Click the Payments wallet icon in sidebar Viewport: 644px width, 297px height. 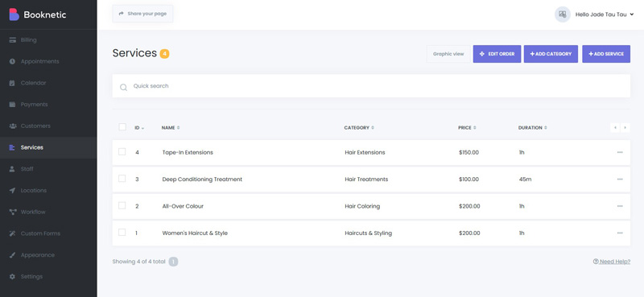pyautogui.click(x=12, y=105)
